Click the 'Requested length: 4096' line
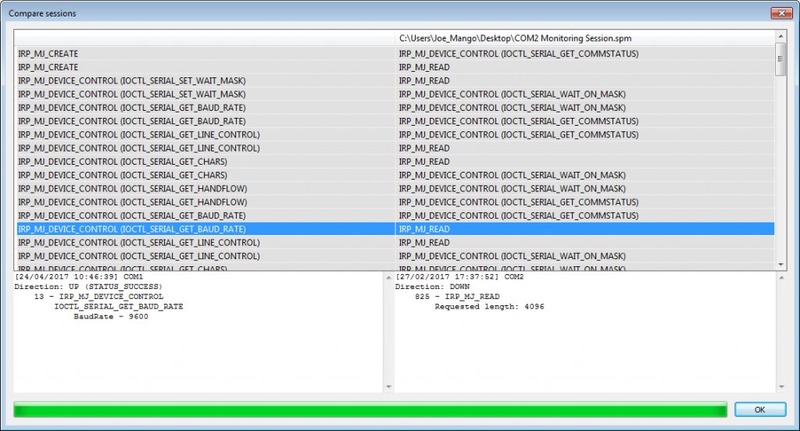800x431 pixels. tap(489, 307)
